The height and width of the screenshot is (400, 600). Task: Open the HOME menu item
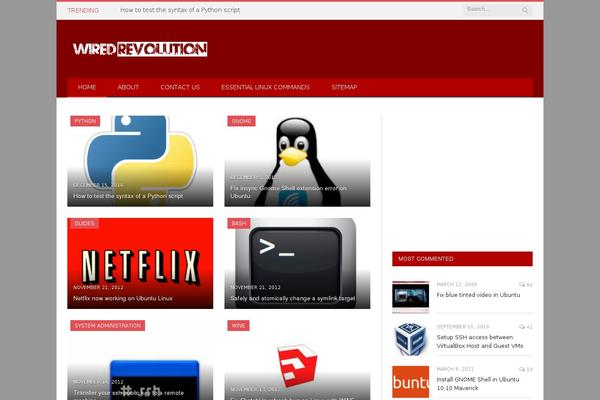coord(87,87)
